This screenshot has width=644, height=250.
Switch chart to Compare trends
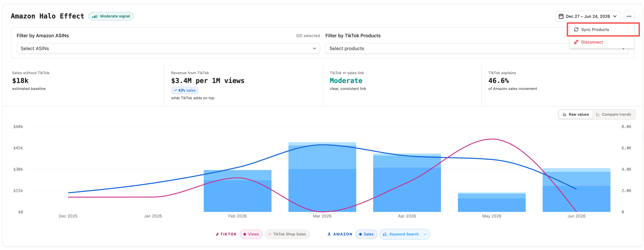(613, 114)
